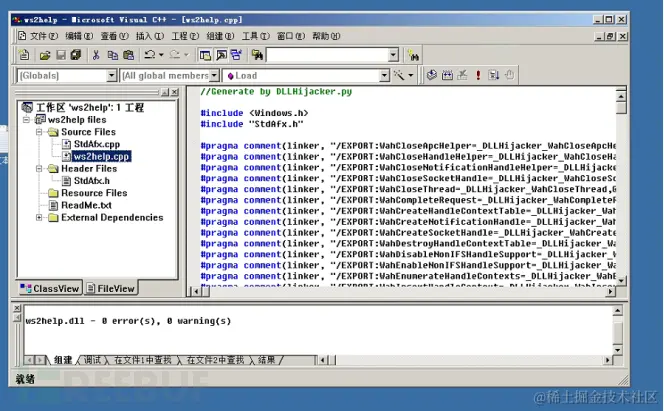The width and height of the screenshot is (664, 411).
Task: Open the 插入 menu
Action: [x=149, y=36]
